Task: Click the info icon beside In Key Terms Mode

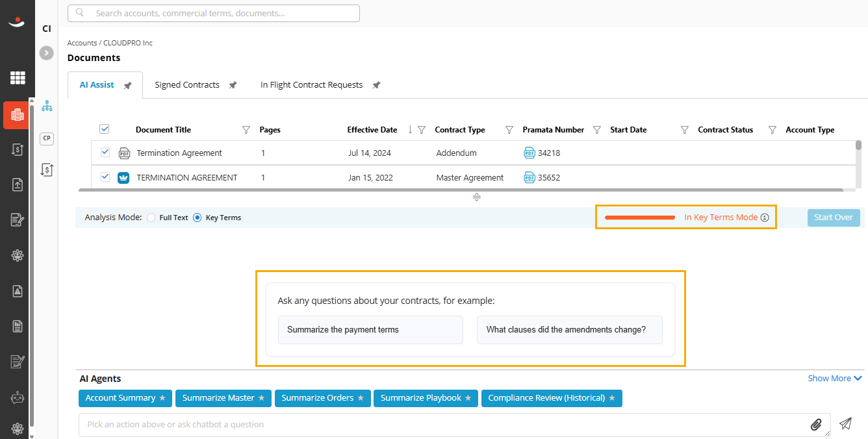Action: pos(765,218)
